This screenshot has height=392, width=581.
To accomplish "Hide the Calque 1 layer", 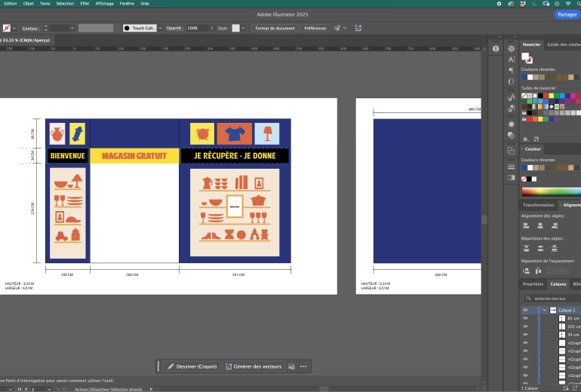I will 525,310.
